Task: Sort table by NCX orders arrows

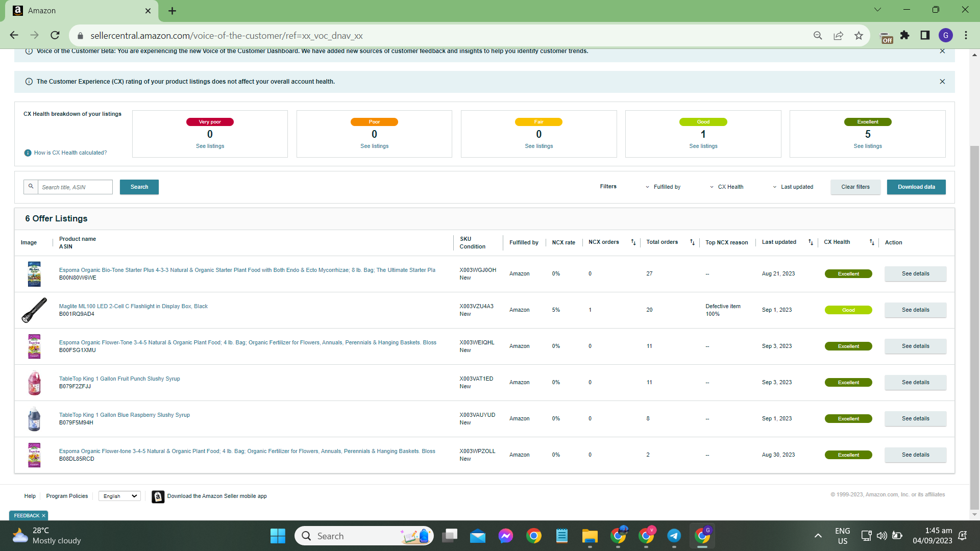Action: click(633, 242)
